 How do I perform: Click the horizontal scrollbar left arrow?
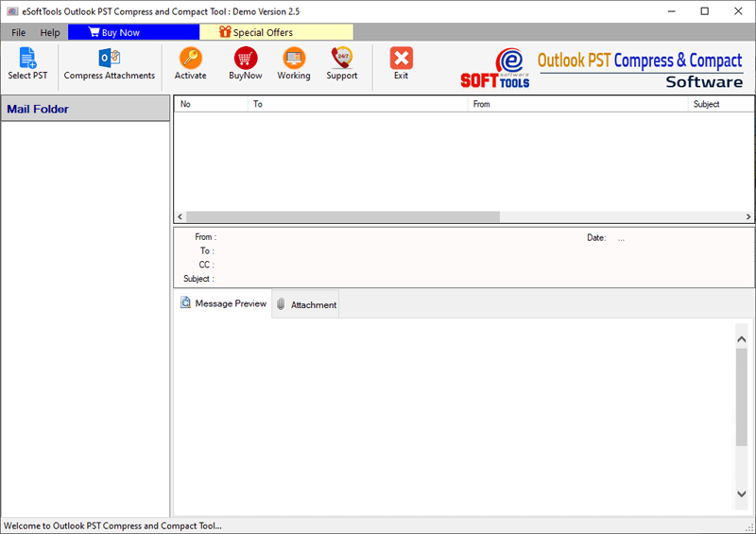tap(180, 216)
